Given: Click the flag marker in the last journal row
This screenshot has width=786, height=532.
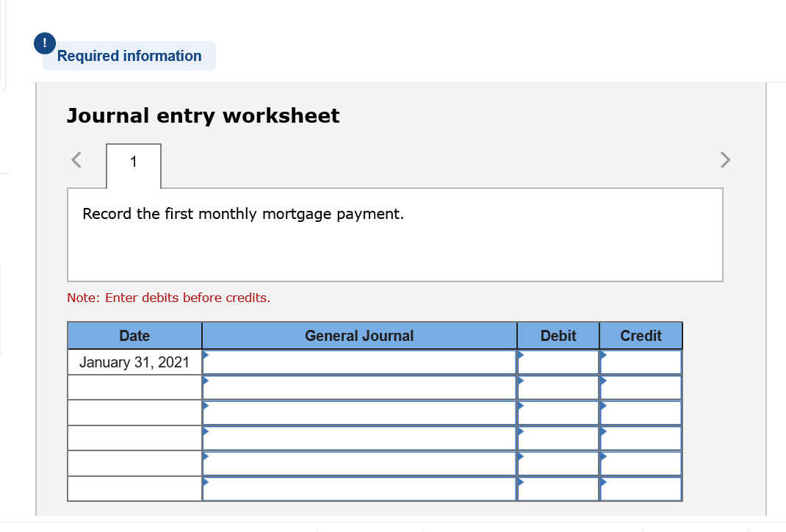Looking at the screenshot, I should pyautogui.click(x=207, y=481).
